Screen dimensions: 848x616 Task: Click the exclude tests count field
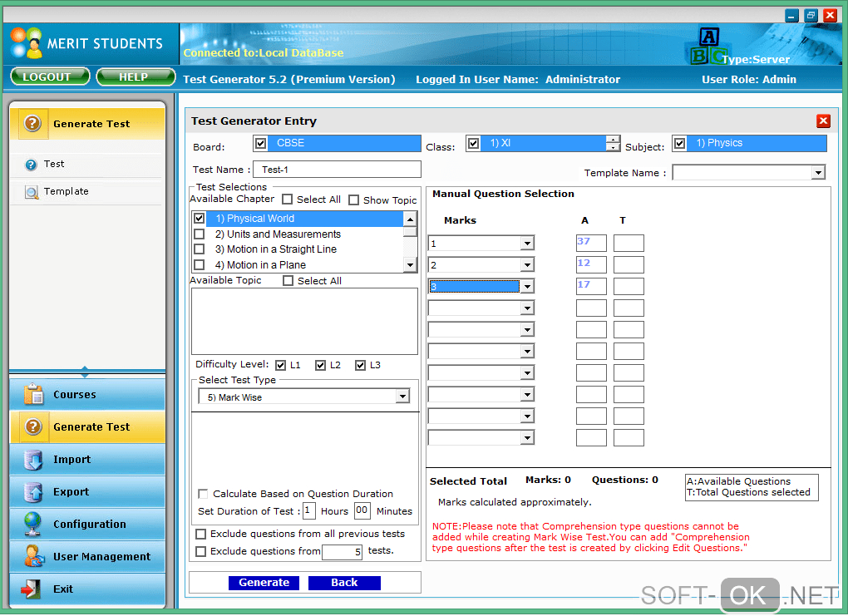point(342,552)
